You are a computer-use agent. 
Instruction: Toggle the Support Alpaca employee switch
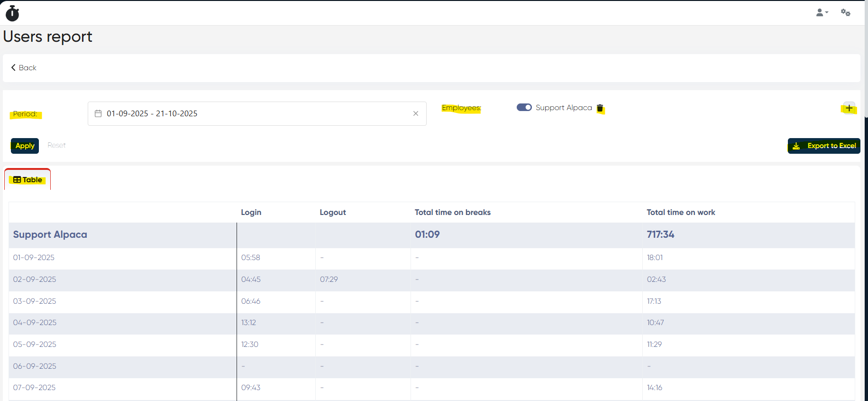[x=524, y=108]
